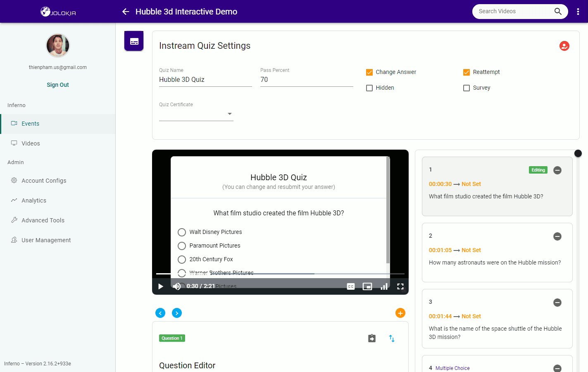The width and height of the screenshot is (588, 372).
Task: Select question card 2 about astronauts
Action: tap(497, 253)
